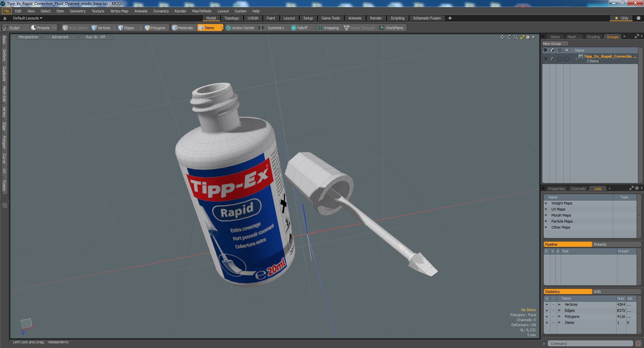
Task: Open Default Layouts dropdown
Action: (28, 18)
